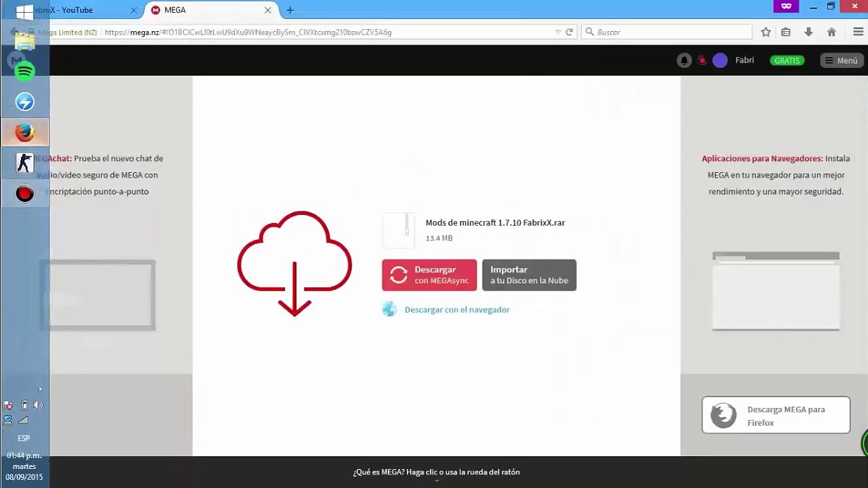Click the Descargar con MEGAsync button
Screen dimensions: 868x488
point(429,275)
